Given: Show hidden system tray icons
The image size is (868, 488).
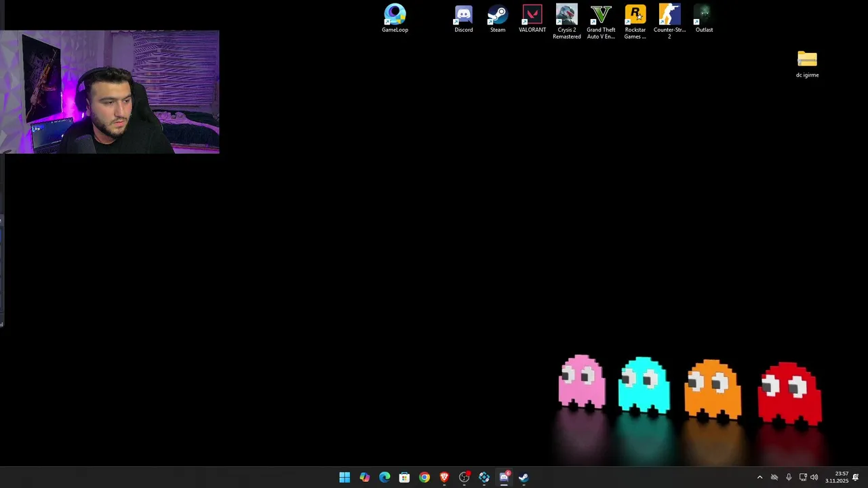Looking at the screenshot, I should click(x=759, y=477).
